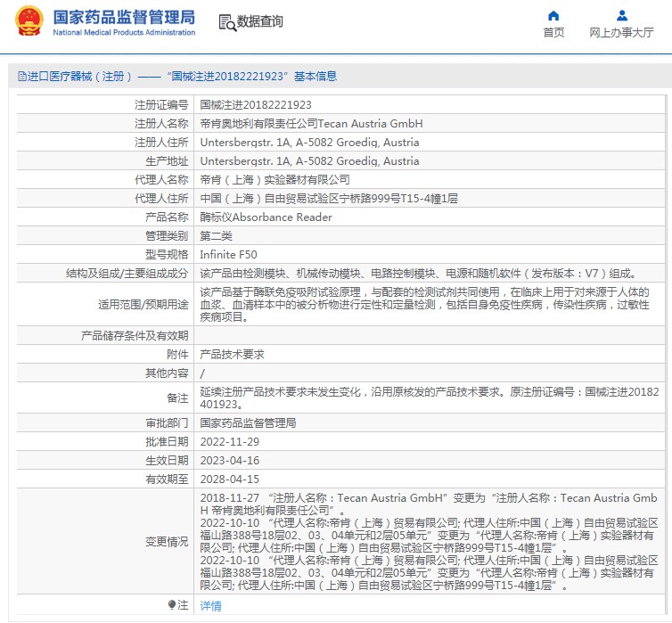Select management class 第二类 value
This screenshot has height=623, width=672.
click(x=216, y=236)
